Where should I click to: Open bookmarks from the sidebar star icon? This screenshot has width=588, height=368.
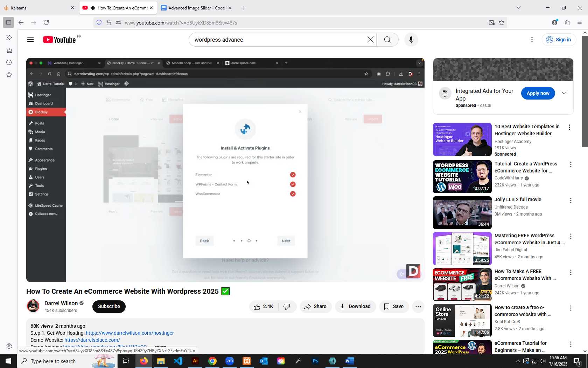click(9, 75)
